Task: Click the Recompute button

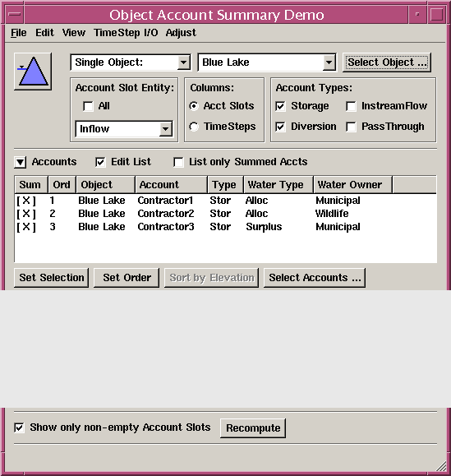Action: tap(253, 428)
